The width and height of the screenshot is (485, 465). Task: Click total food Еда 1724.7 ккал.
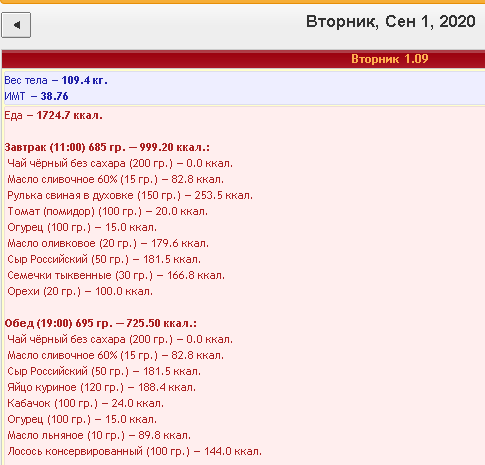[x=53, y=115]
